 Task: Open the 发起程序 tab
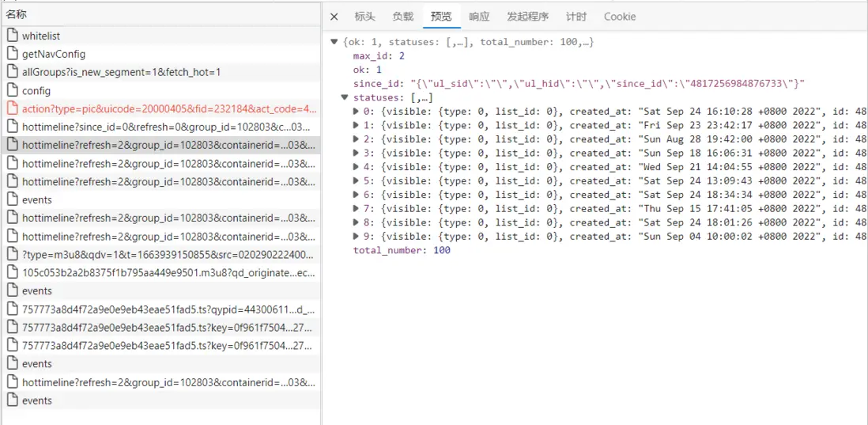point(527,17)
